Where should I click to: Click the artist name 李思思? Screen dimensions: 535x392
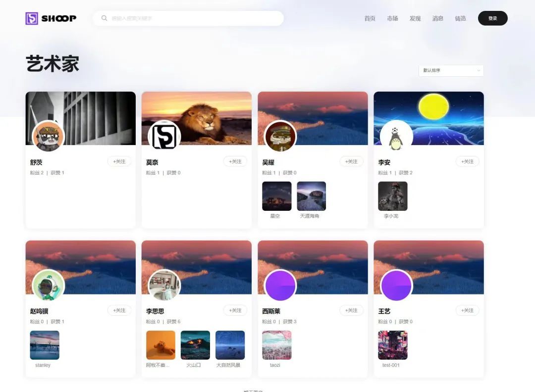[x=155, y=311]
